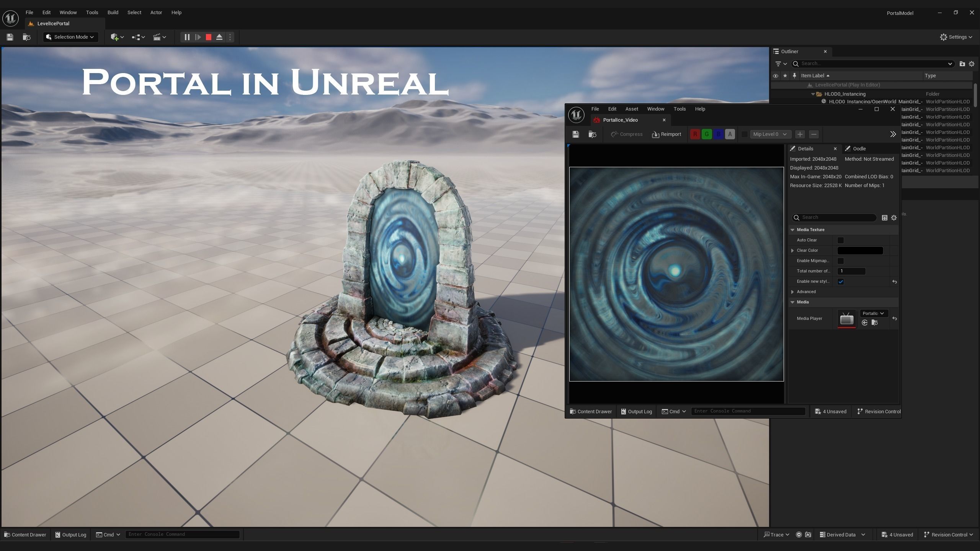Image resolution: width=980 pixels, height=551 pixels.
Task: Click the Reimport button
Action: coord(666,134)
